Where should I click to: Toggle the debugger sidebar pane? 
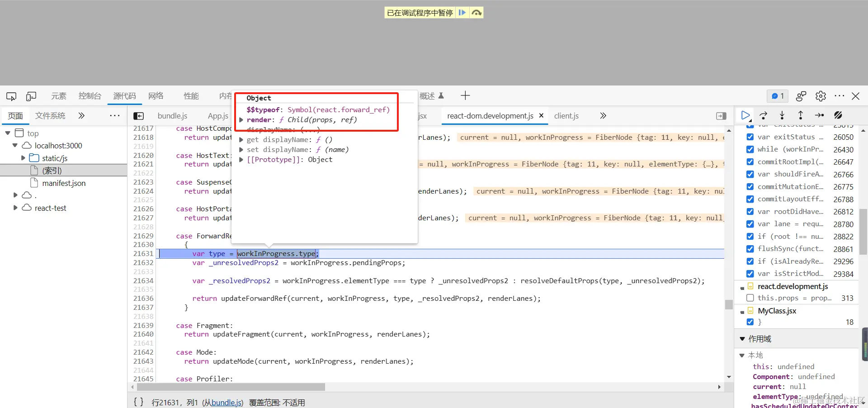(x=722, y=116)
